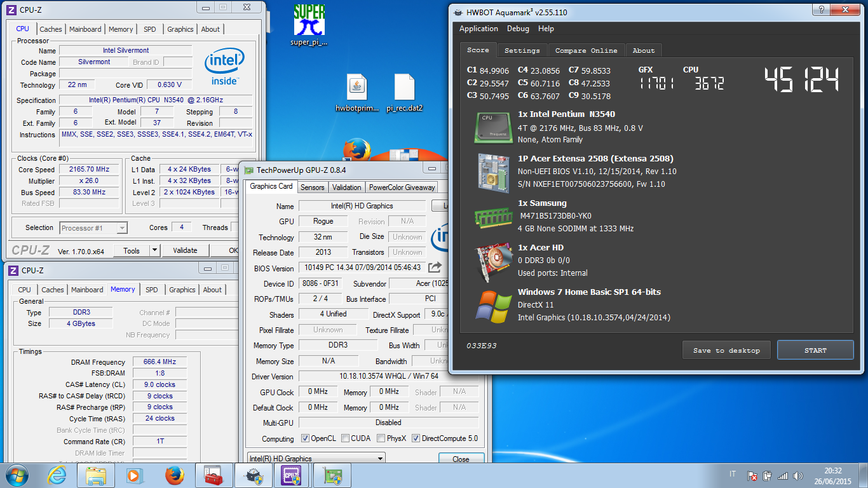The image size is (868, 488).
Task: Open Windows Explorer from the taskbar
Action: coord(96,475)
